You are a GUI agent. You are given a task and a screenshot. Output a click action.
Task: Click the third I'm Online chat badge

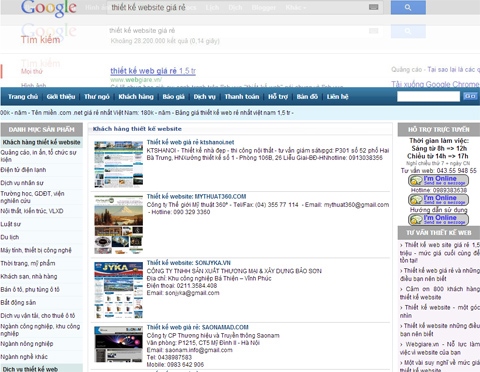point(438,219)
